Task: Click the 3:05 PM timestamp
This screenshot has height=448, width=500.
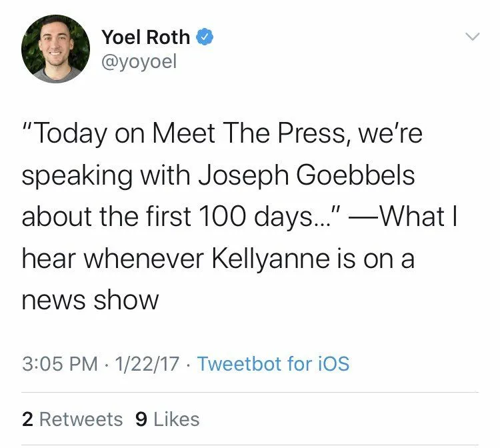Action: pos(61,364)
